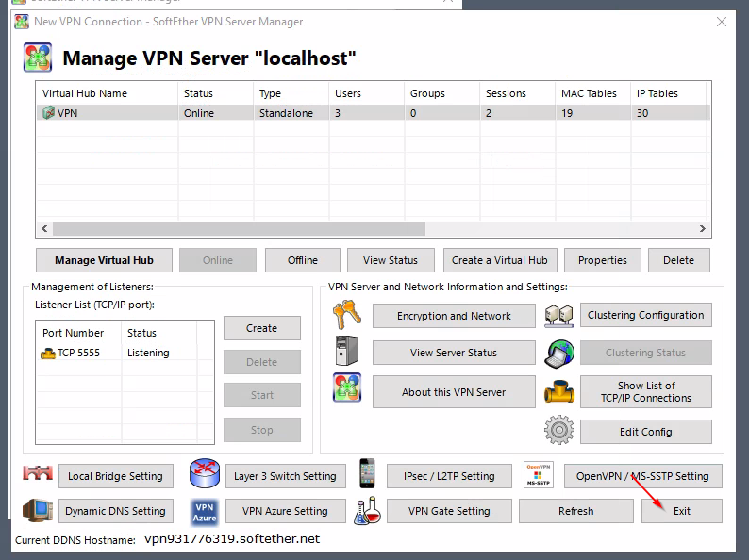This screenshot has height=560, width=749.
Task: Click the Port Number column header
Action: point(79,333)
